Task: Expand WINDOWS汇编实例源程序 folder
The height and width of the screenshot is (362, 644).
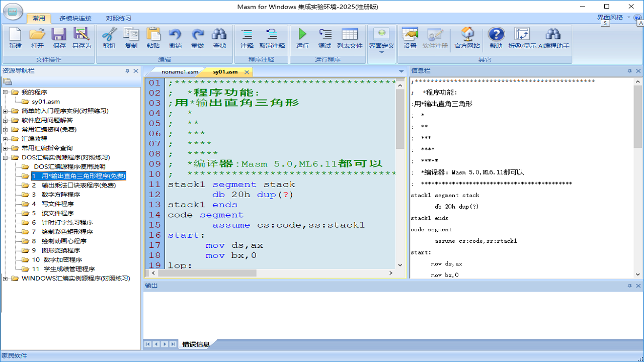Action: [x=5, y=278]
